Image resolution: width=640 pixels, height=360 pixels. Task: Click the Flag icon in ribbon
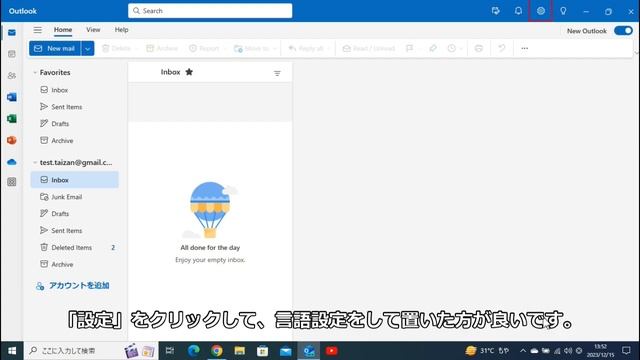tap(409, 49)
